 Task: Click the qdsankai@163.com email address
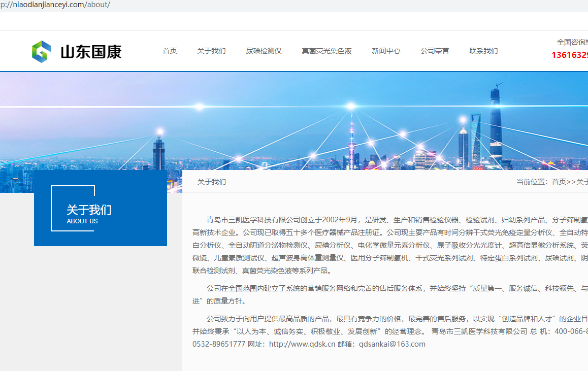tap(392, 344)
